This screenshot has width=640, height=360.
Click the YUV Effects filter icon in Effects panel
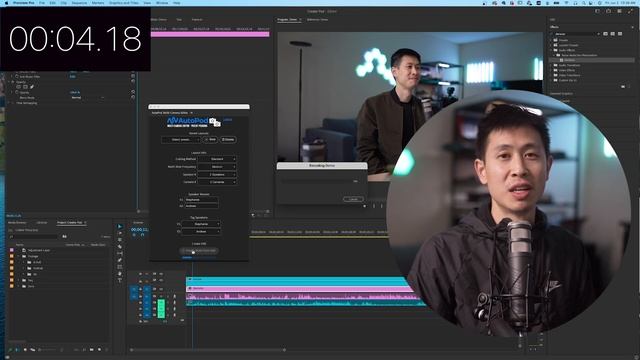click(x=620, y=34)
